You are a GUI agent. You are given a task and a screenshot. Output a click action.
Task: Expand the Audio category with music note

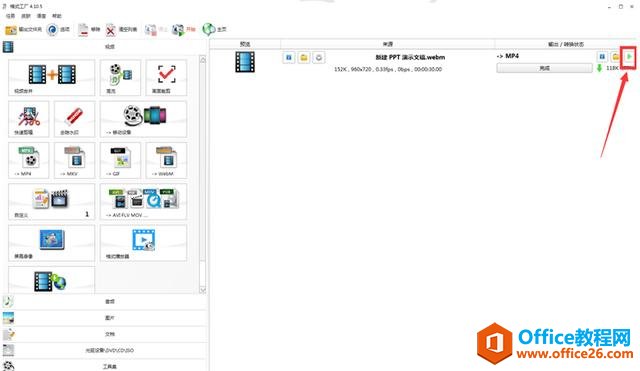pos(105,302)
